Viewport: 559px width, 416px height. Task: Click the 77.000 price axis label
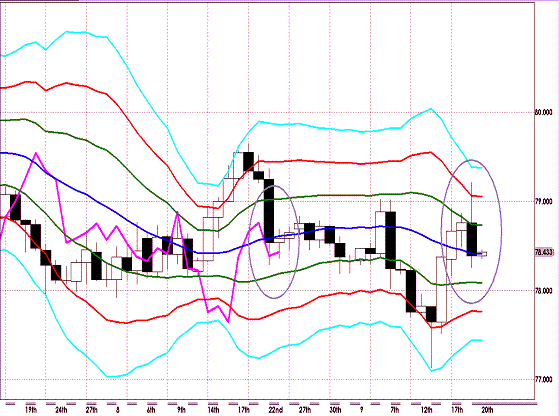544,380
